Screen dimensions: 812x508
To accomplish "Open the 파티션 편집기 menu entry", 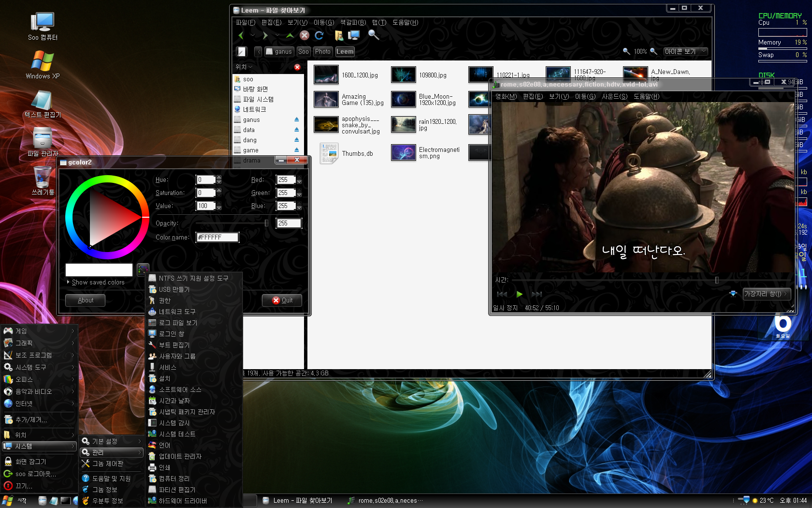I will pyautogui.click(x=193, y=490).
